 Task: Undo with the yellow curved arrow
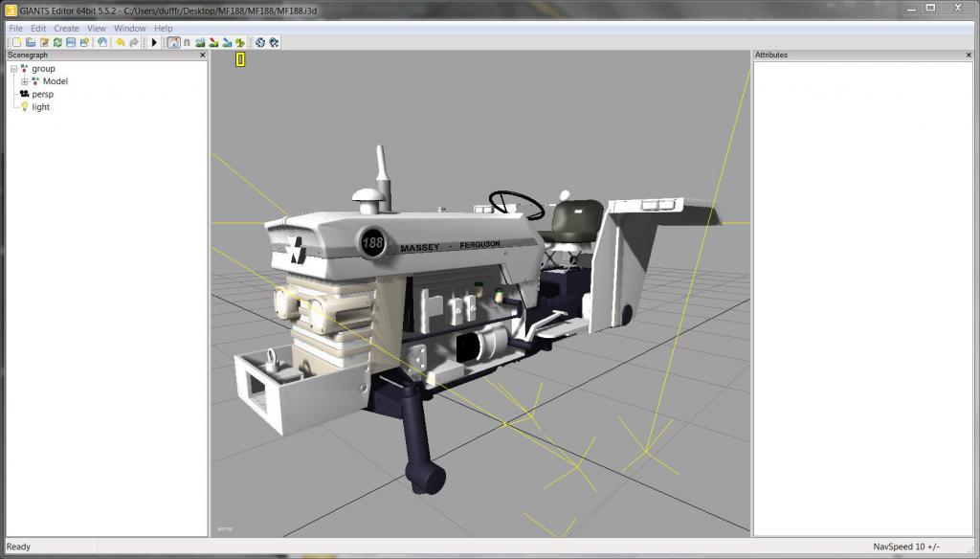click(x=120, y=42)
